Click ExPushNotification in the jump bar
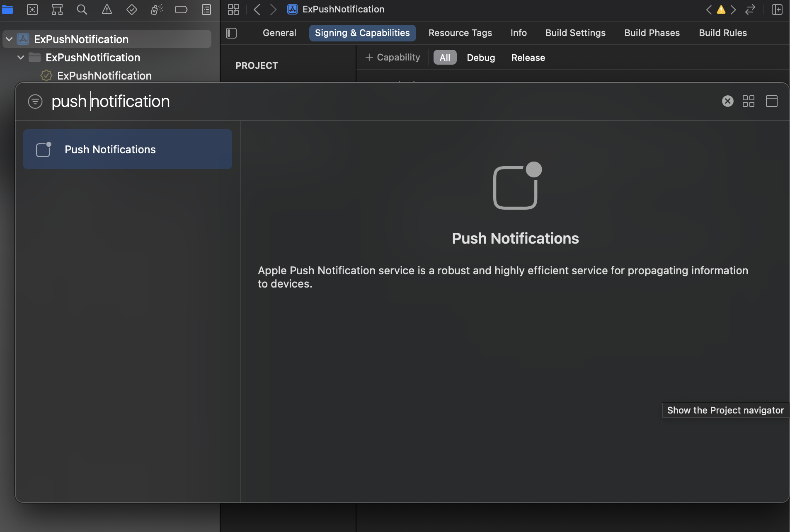This screenshot has height=532, width=790. (336, 9)
